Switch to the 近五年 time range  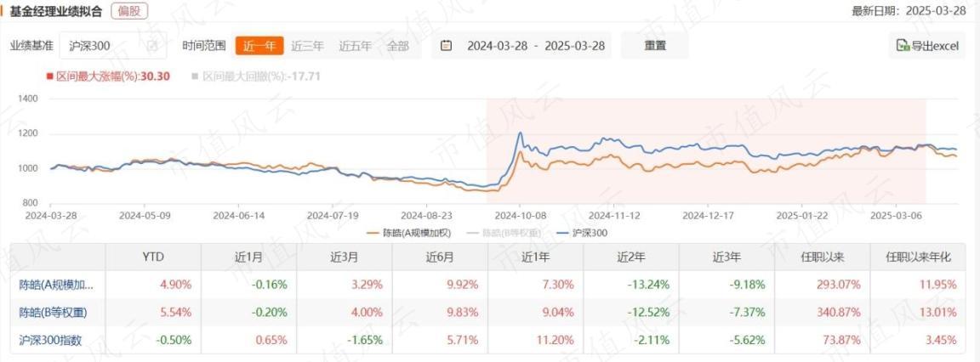pos(355,46)
